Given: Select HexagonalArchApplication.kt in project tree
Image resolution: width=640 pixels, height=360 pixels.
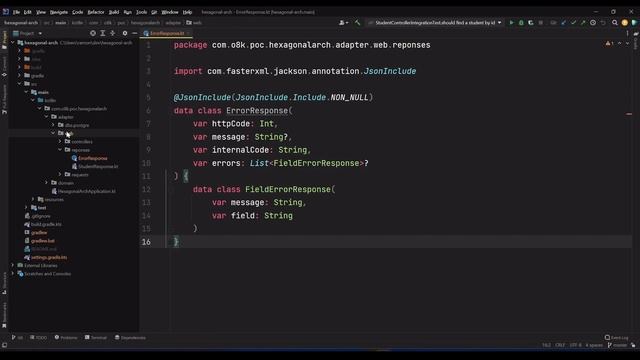Looking at the screenshot, I should [x=86, y=191].
